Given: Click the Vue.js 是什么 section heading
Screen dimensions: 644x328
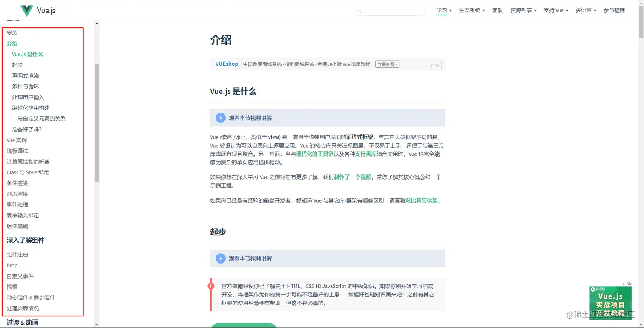Looking at the screenshot, I should tap(233, 91).
